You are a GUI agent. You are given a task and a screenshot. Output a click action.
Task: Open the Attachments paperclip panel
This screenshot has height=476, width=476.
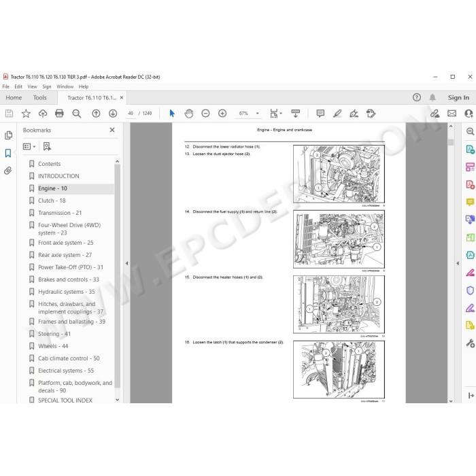[x=8, y=171]
